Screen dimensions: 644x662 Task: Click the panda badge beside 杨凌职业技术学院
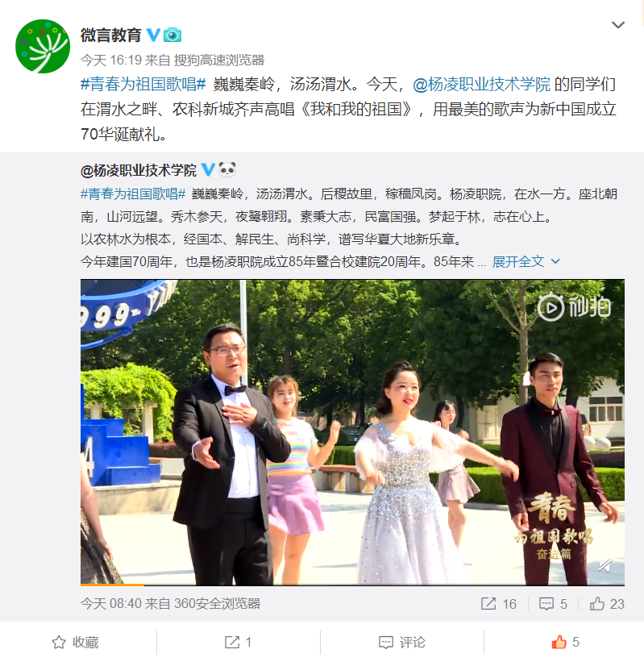click(x=227, y=169)
